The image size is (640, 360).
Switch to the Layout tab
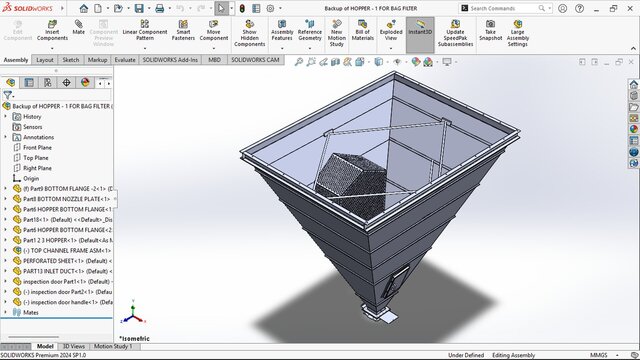(x=45, y=60)
